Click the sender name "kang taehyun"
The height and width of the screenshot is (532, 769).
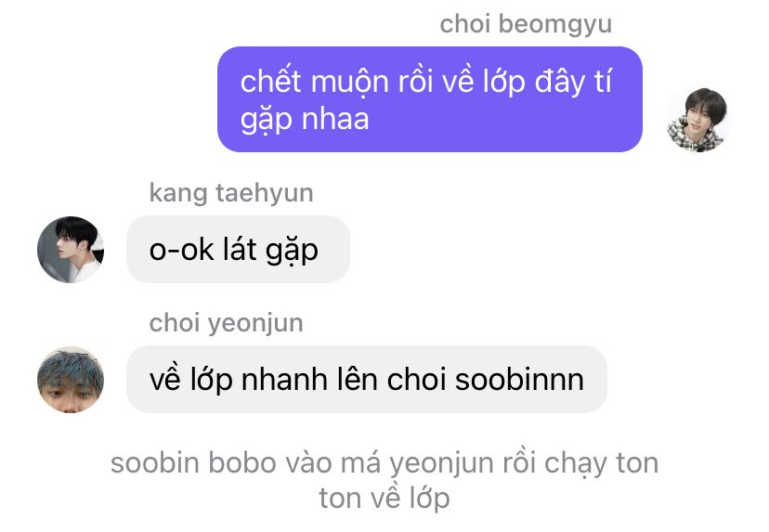[x=231, y=193]
